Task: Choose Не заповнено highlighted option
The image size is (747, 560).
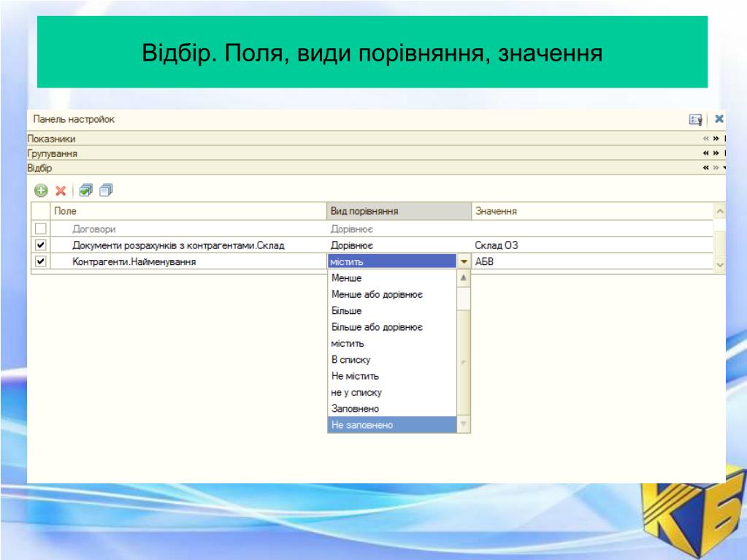Action: point(392,425)
